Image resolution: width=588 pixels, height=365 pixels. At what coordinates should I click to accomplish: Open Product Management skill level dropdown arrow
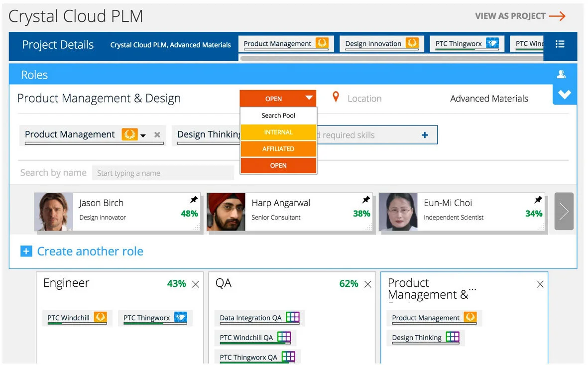point(143,135)
